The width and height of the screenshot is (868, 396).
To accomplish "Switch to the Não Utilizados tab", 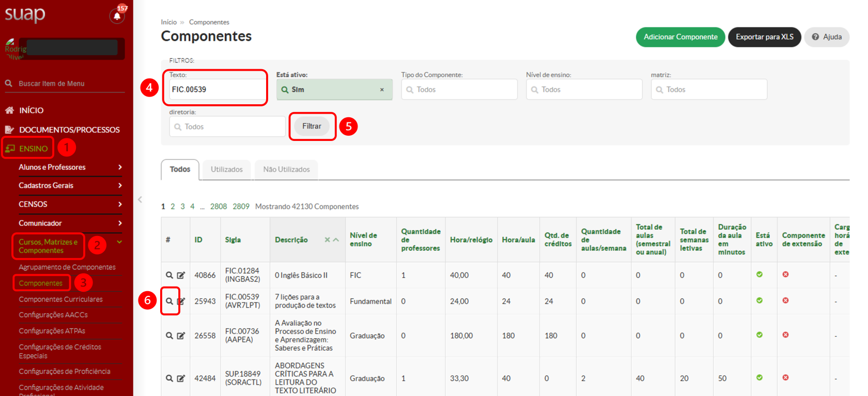I will pyautogui.click(x=287, y=169).
